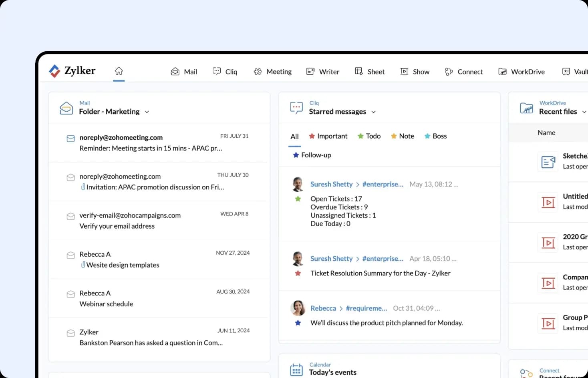
Task: Open the Compan recent file row
Action: click(x=548, y=283)
